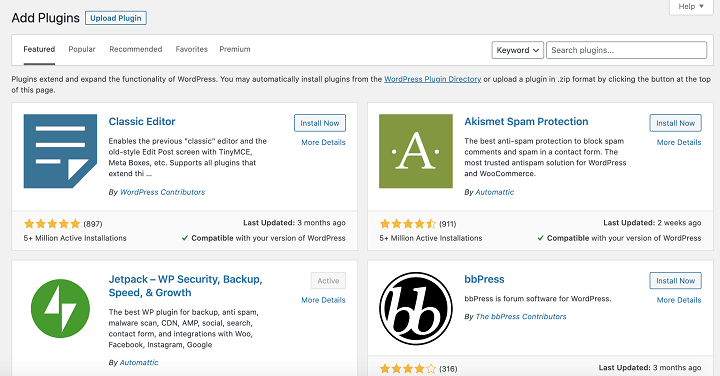
Task: Open the Jetpack plugin title link
Action: coord(186,286)
